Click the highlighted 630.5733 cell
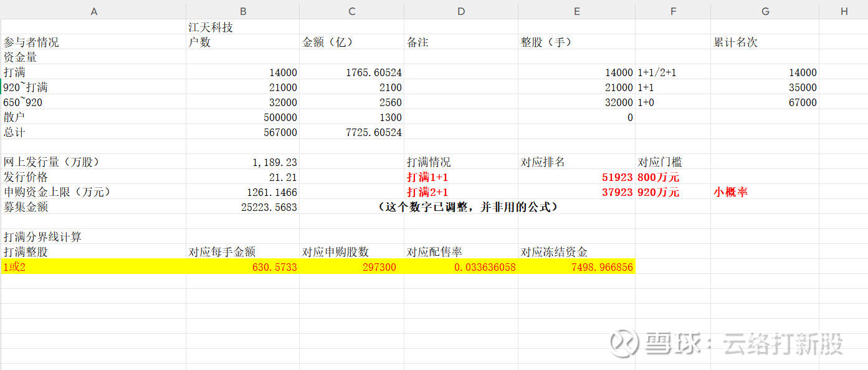The image size is (868, 370). 242,266
